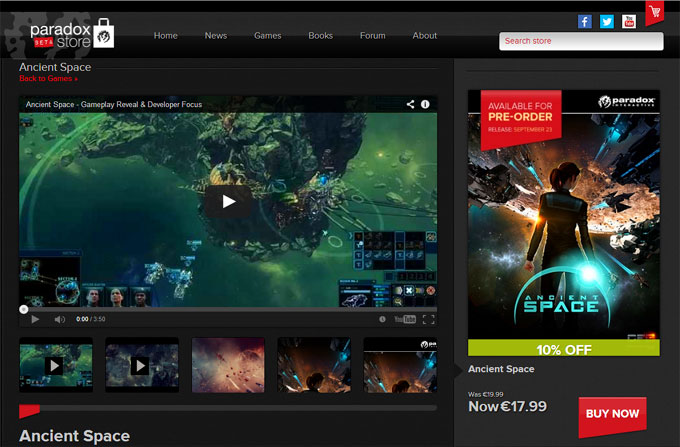
Task: Open the News menu item
Action: click(x=216, y=36)
